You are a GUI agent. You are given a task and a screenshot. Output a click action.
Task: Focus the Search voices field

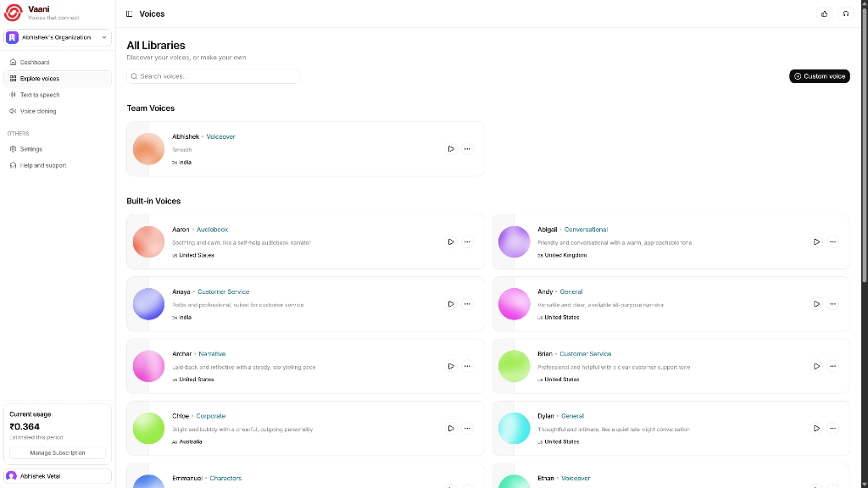tap(213, 76)
